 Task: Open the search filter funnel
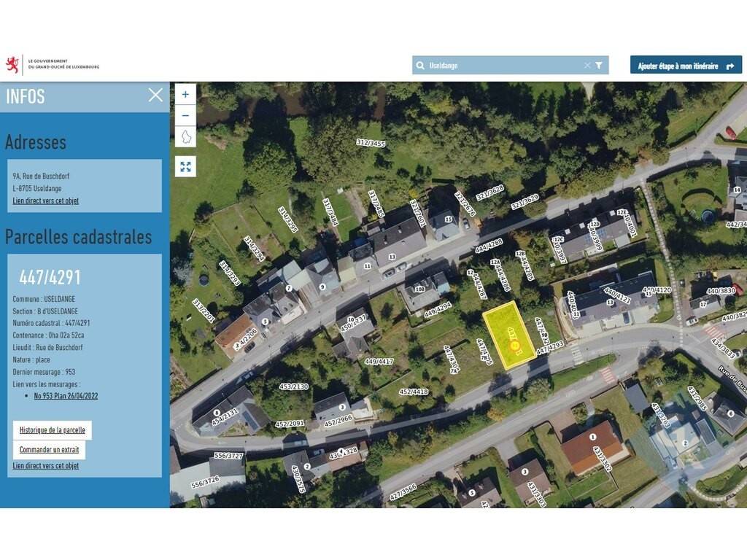coord(599,66)
